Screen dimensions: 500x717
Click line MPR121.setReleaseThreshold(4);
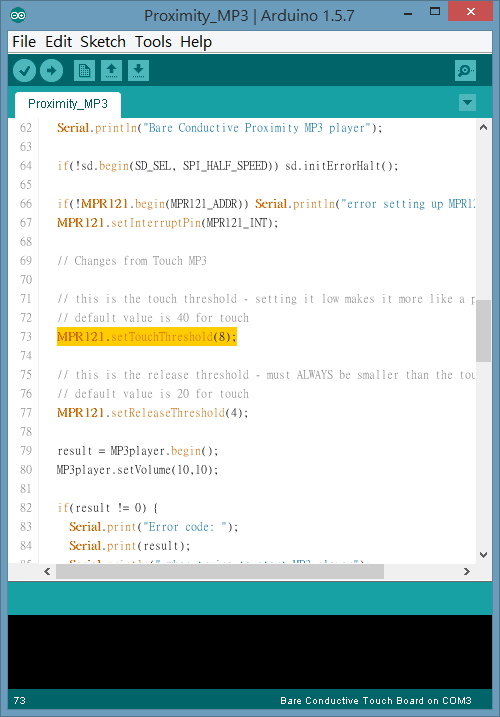point(152,413)
